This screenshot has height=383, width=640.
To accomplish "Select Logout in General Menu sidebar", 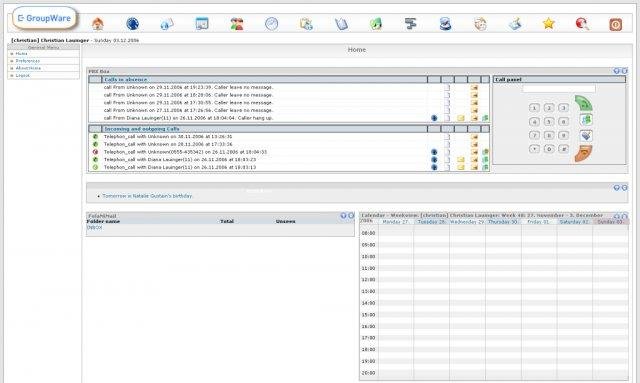I will (23, 76).
